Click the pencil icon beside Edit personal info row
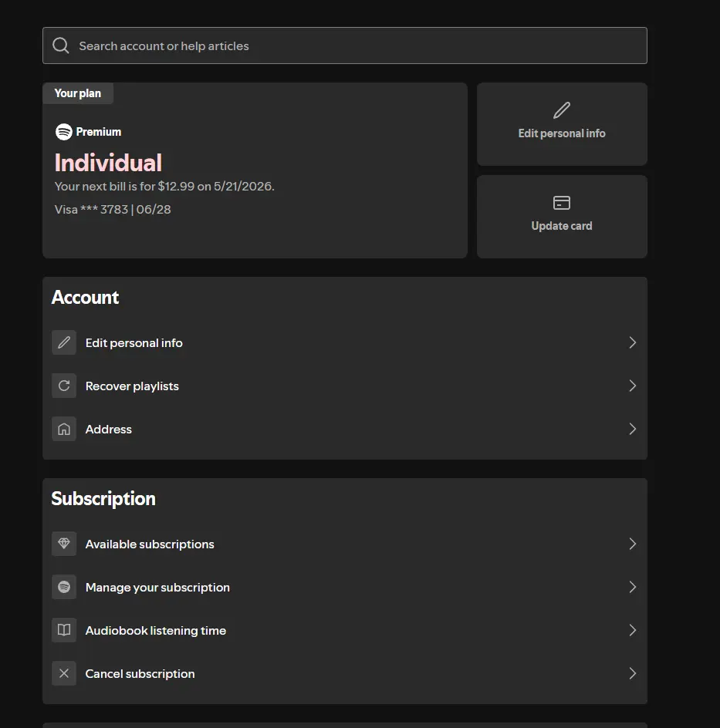Screen dimensions: 720x728 tap(64, 342)
